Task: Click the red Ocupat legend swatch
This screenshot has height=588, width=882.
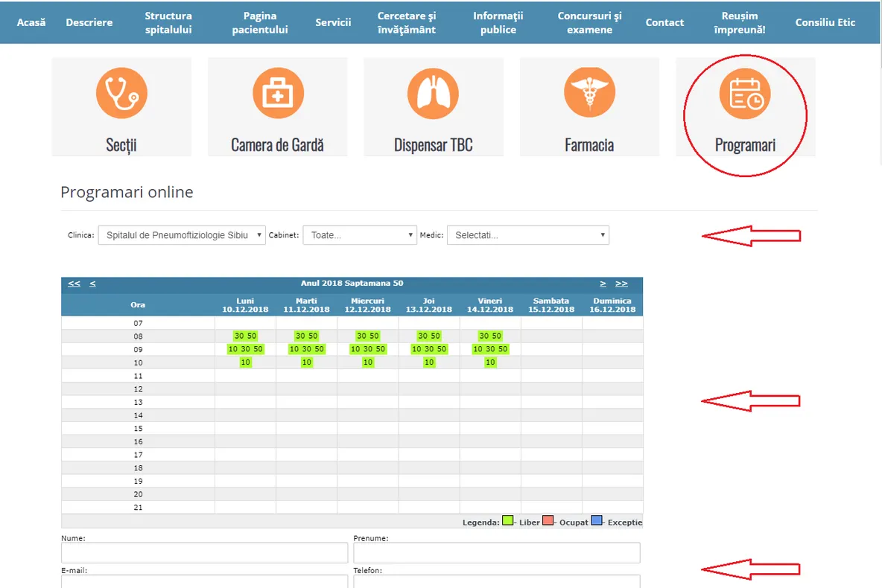Action: pyautogui.click(x=548, y=520)
